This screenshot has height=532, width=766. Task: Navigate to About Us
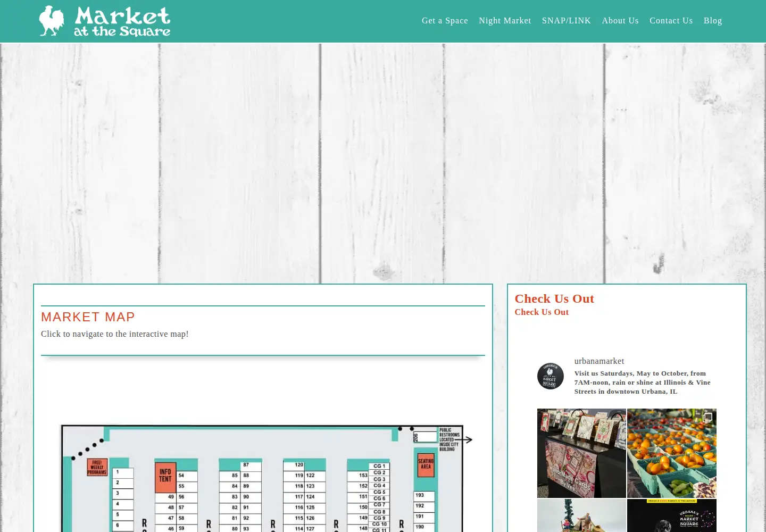tap(620, 21)
